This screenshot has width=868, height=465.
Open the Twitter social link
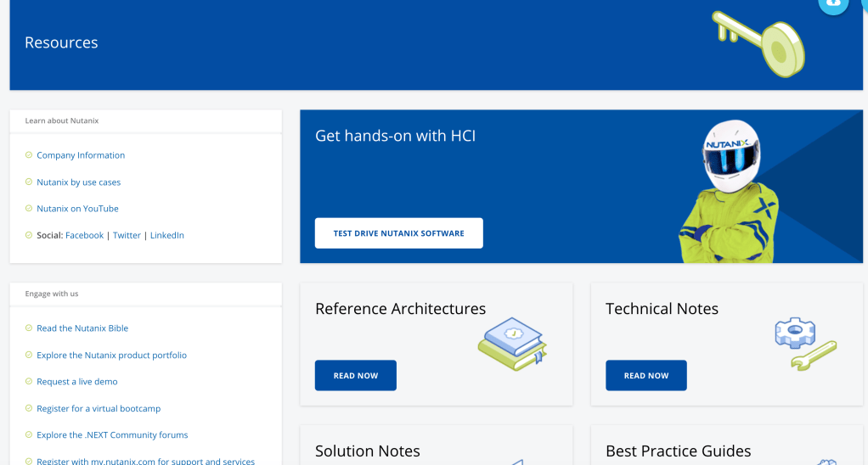[127, 236]
